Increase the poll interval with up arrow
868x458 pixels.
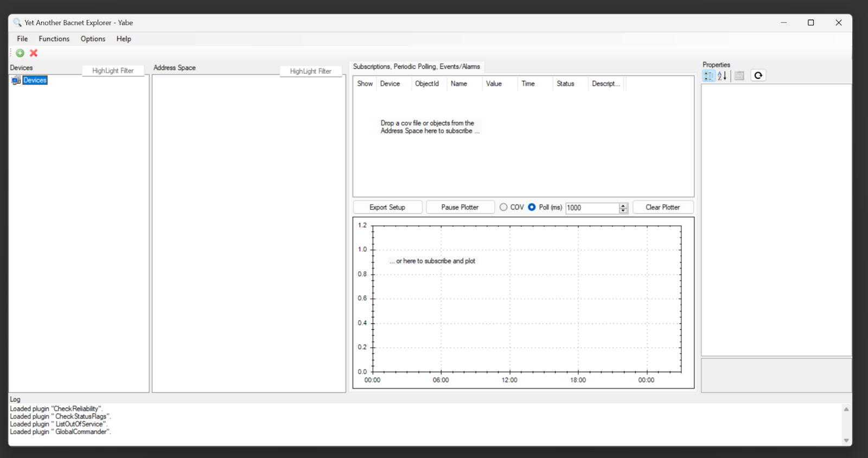(623, 206)
